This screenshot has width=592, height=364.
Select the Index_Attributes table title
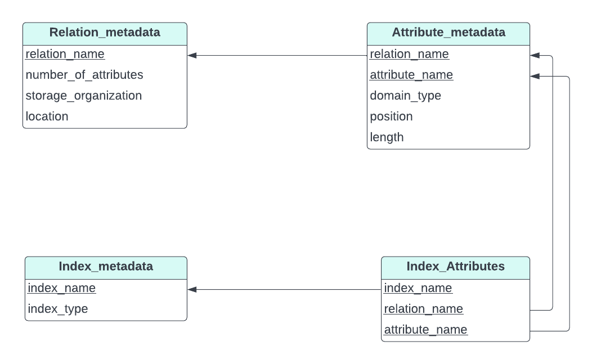(x=455, y=267)
